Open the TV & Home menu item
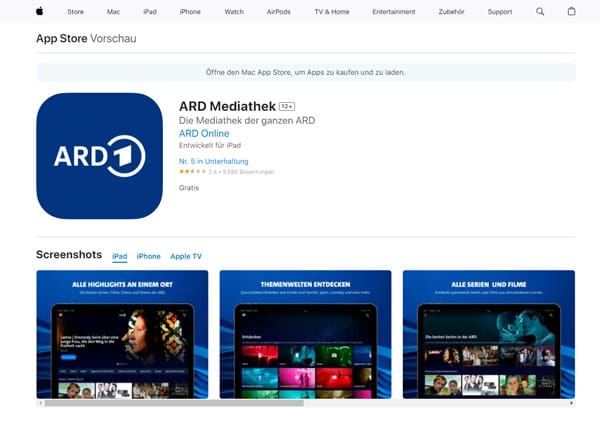Image resolution: width=600 pixels, height=425 pixels. pos(332,12)
